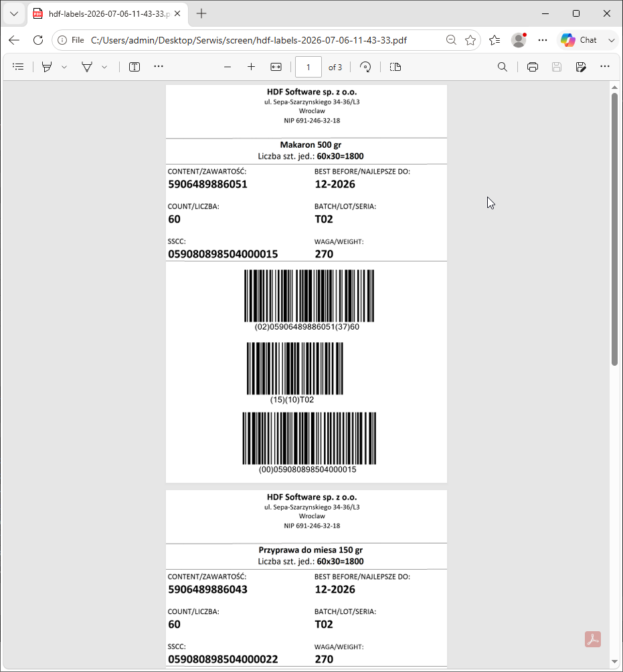Click content code 5906489886051
The width and height of the screenshot is (623, 672).
coord(207,185)
